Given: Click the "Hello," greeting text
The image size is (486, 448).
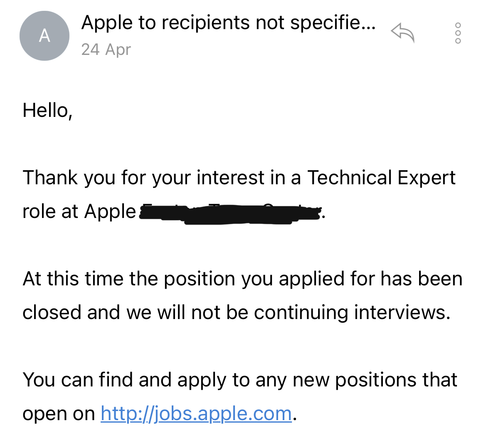Looking at the screenshot, I should pyautogui.click(x=47, y=111).
